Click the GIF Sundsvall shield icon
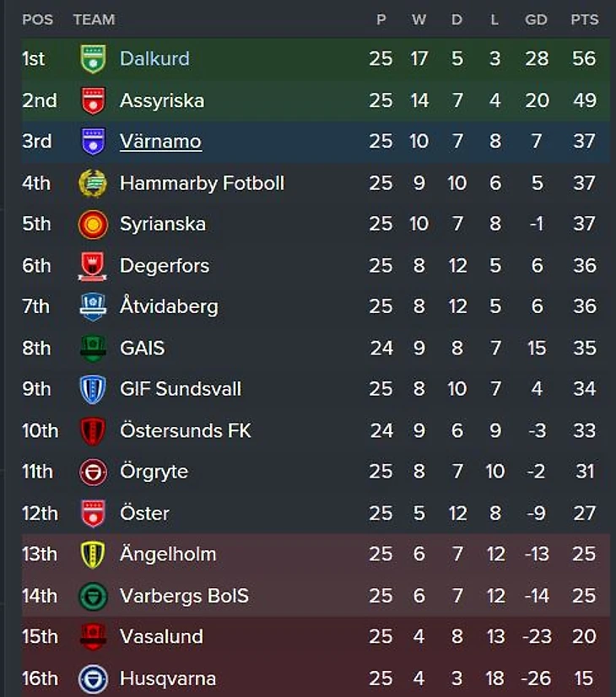This screenshot has width=616, height=697. 93,390
